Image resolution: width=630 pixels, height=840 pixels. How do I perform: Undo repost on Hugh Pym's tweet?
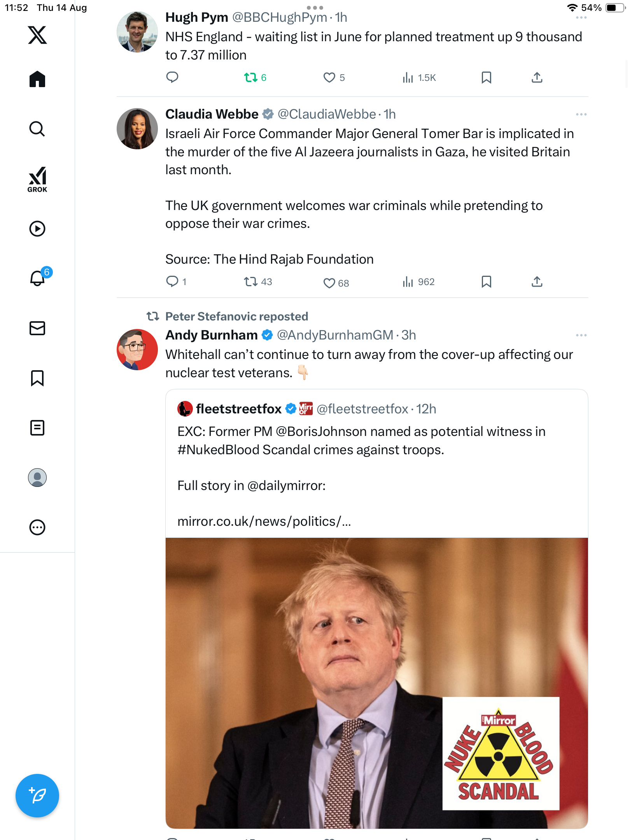(x=251, y=78)
